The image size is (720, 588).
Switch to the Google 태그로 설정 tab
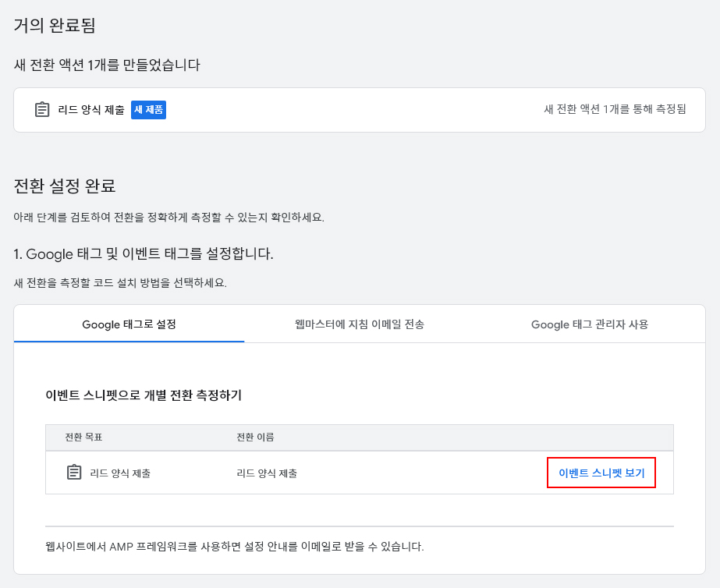(129, 324)
